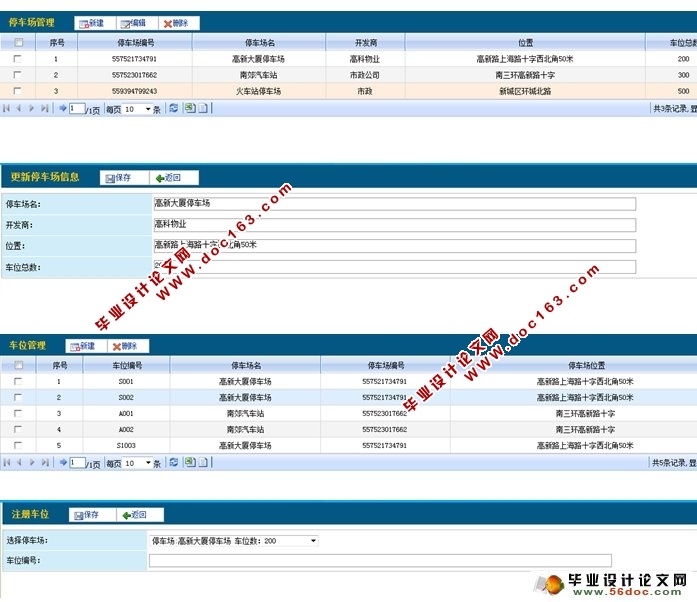Click 删除 in the 车位管理 toolbar
This screenshot has height=602, width=697.
coord(128,346)
